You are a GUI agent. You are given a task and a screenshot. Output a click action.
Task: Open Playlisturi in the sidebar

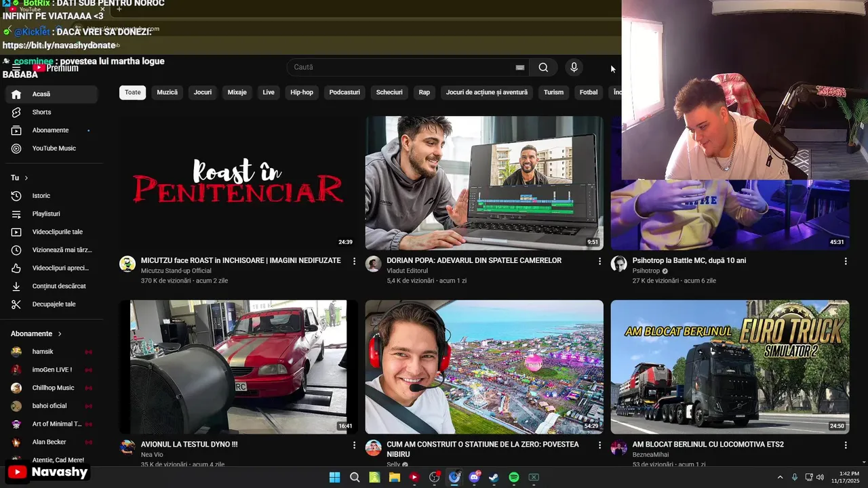pyautogui.click(x=52, y=214)
